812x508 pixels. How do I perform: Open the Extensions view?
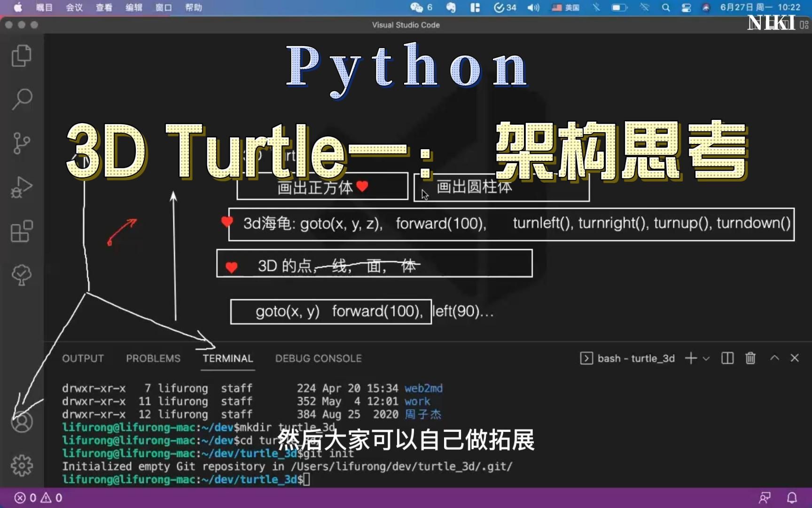coord(21,231)
